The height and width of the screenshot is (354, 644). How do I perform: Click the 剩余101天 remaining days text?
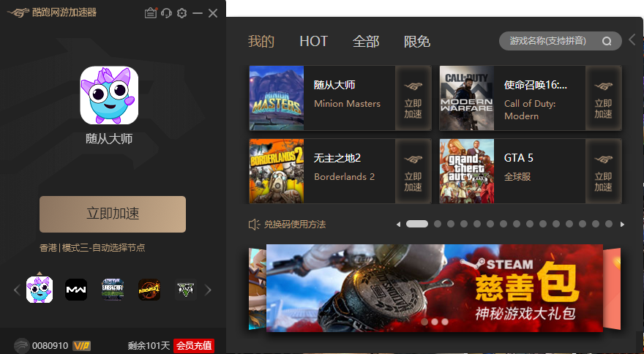[x=149, y=346]
